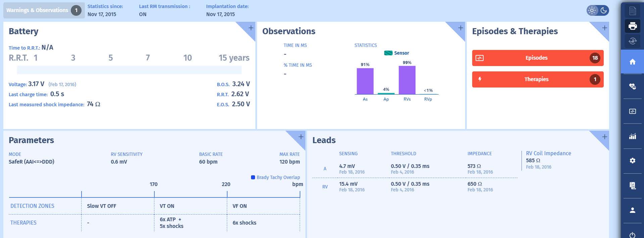
Task: Expand the Observations panel
Action: click(x=460, y=28)
